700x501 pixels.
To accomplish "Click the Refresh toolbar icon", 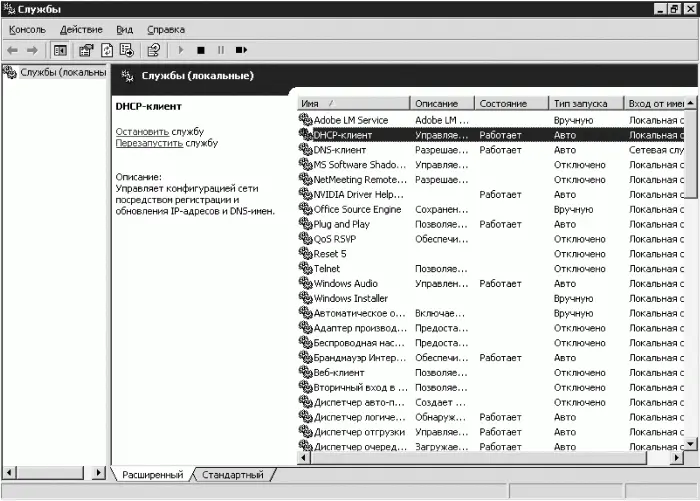I will click(x=107, y=50).
